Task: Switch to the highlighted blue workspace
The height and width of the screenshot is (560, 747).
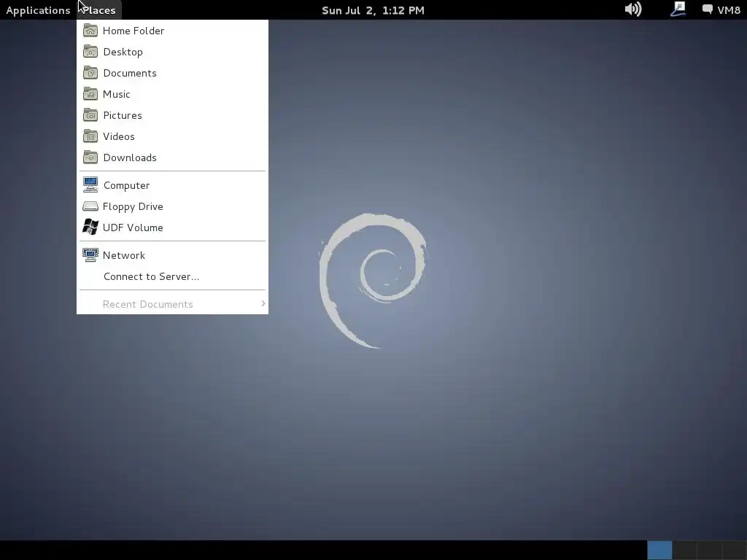Action: click(659, 551)
